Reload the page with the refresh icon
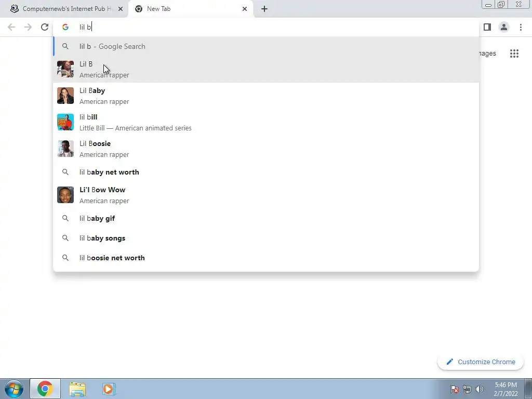Viewport: 532px width, 399px height. click(45, 27)
